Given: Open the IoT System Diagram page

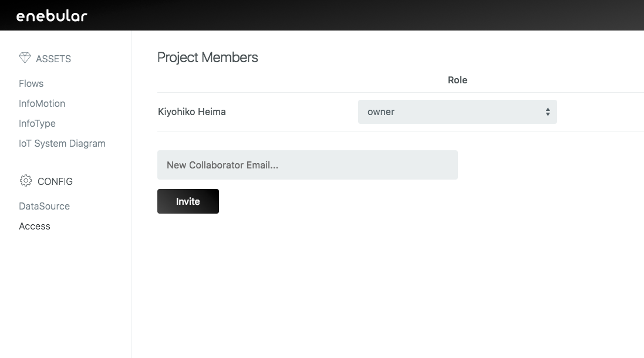Looking at the screenshot, I should pyautogui.click(x=62, y=143).
